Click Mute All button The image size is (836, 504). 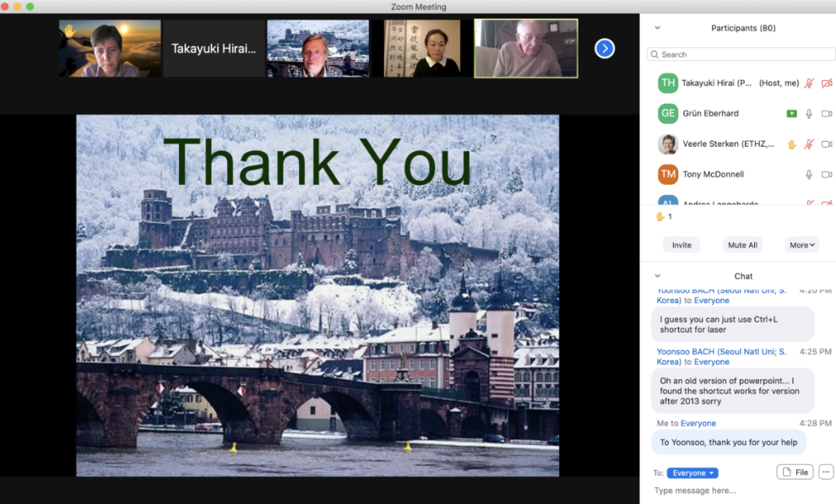coord(743,245)
